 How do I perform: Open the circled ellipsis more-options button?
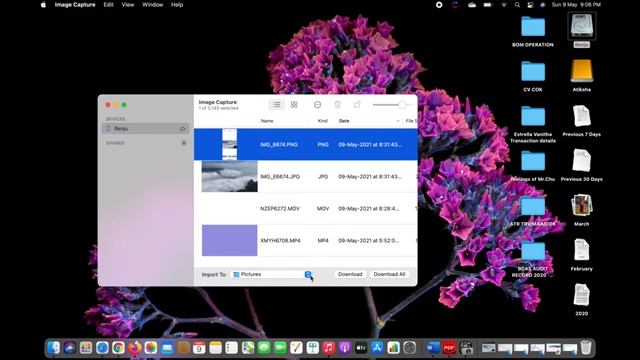[x=318, y=105]
